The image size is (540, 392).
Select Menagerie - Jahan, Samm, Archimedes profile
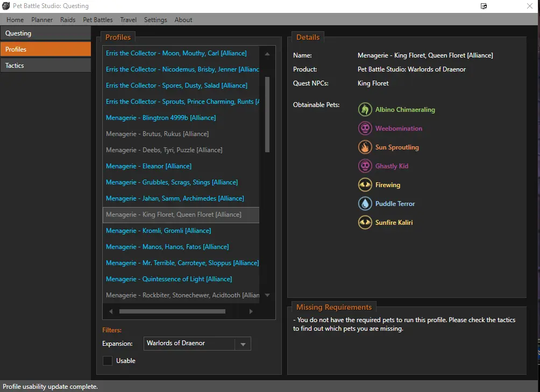181,198
